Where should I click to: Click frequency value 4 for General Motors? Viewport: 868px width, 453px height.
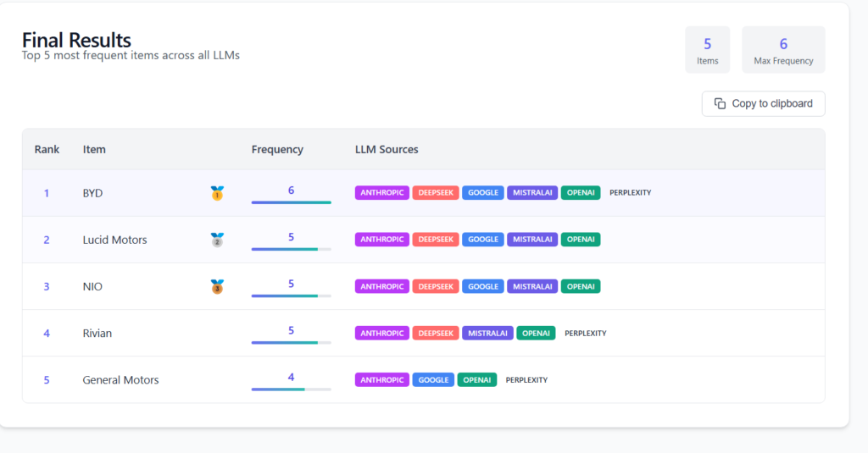pos(292,378)
